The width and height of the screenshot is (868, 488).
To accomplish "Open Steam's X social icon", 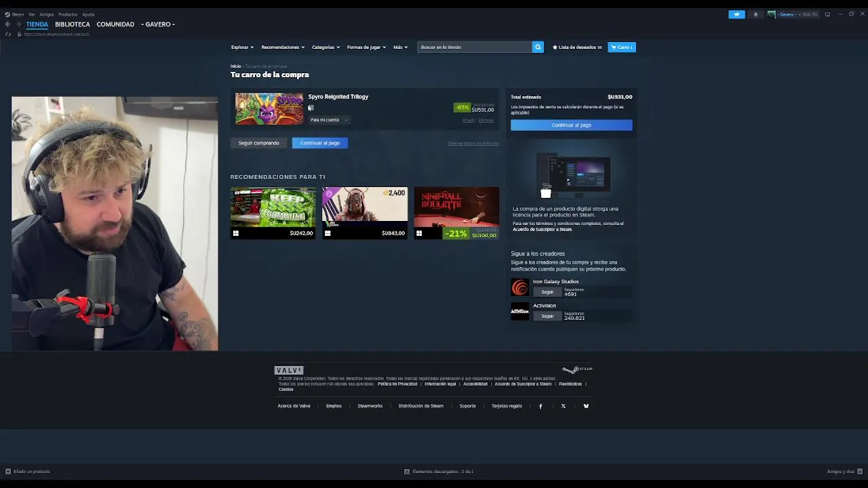I will (563, 406).
